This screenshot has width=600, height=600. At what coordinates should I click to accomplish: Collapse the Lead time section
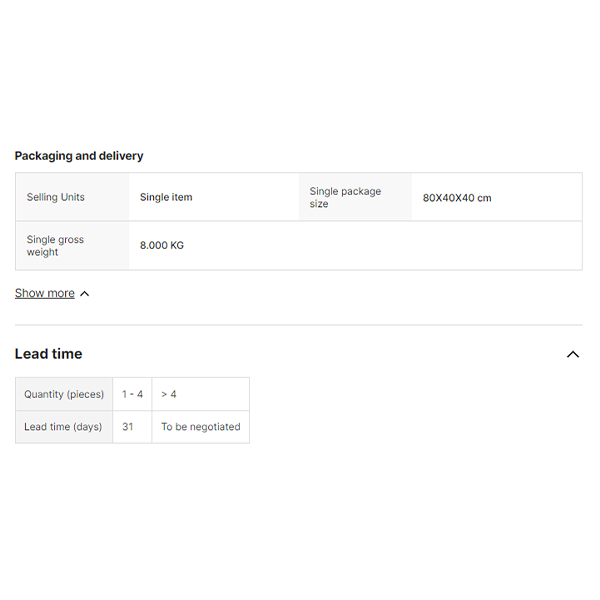(x=573, y=354)
